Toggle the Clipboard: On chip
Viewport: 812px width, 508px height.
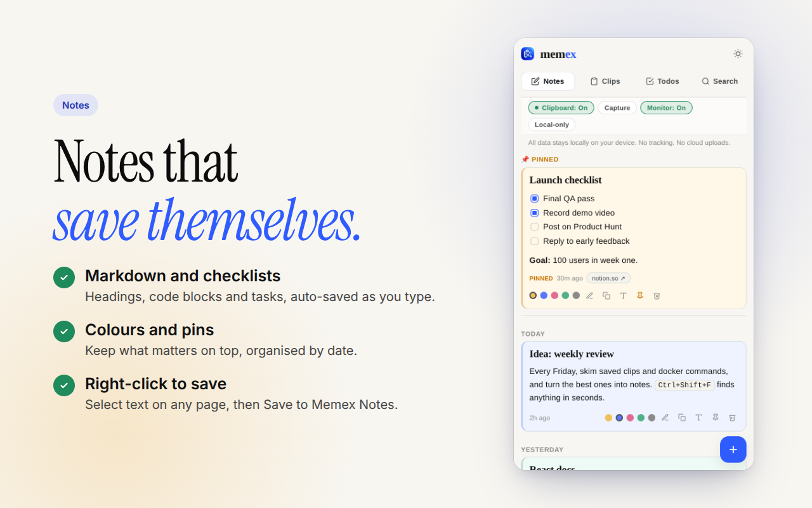(561, 108)
